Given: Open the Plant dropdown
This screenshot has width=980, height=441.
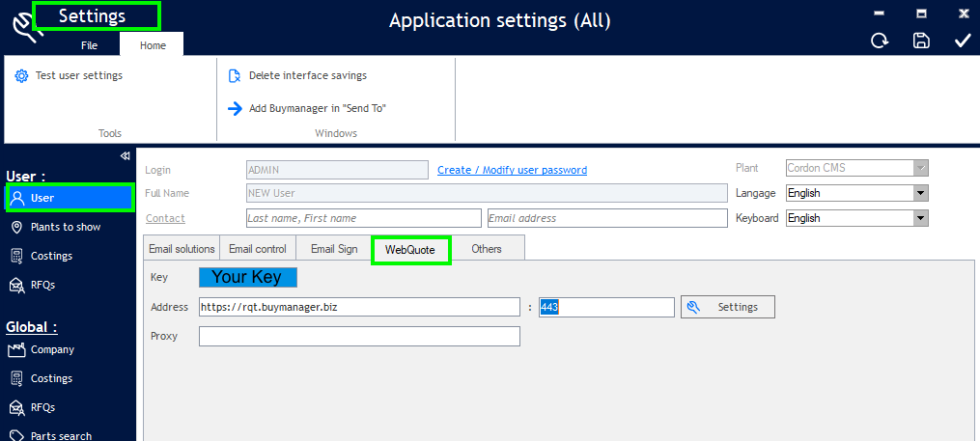Looking at the screenshot, I should 920,168.
